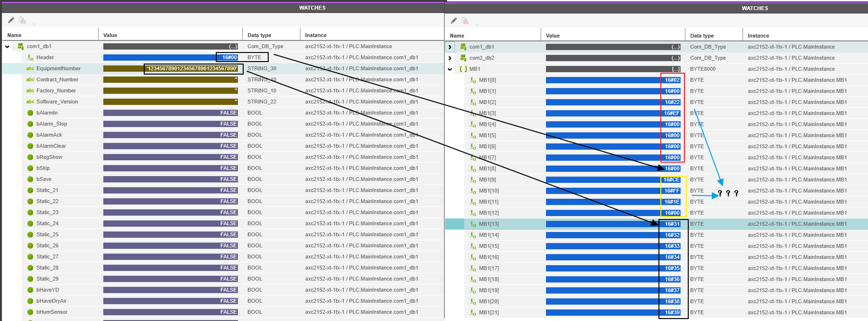Click the byte icon beside Header
Screen dimensions: 868x321
pyautogui.click(x=30, y=57)
